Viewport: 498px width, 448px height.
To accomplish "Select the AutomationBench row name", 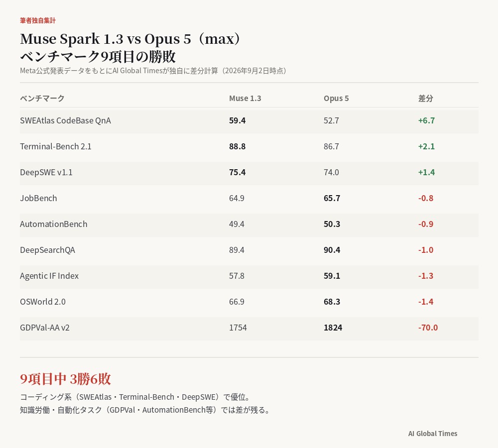I will pyautogui.click(x=54, y=224).
